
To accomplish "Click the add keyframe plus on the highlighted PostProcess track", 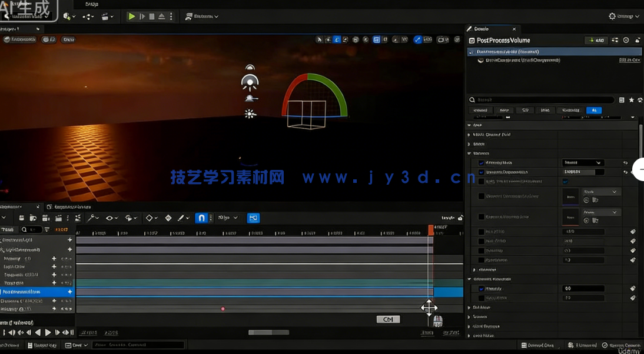I will [x=70, y=292].
